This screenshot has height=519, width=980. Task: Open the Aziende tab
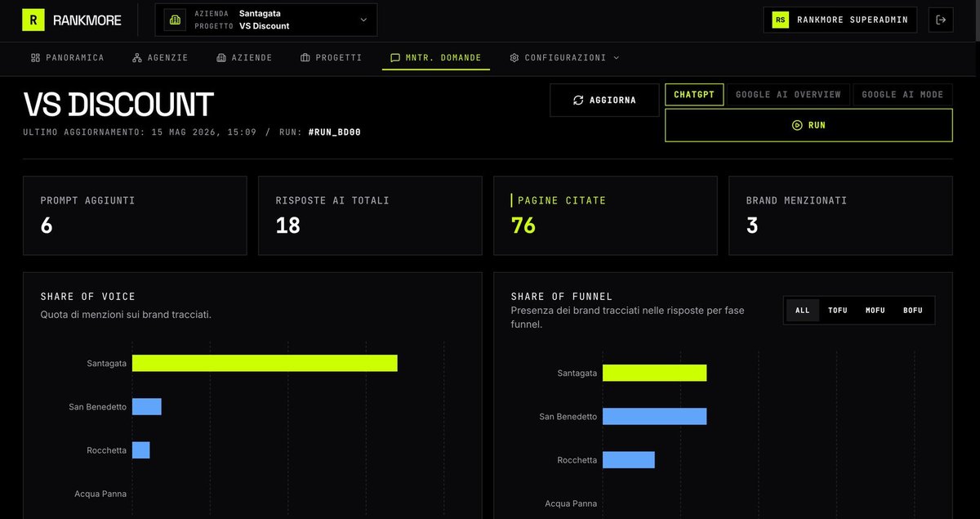pyautogui.click(x=244, y=58)
